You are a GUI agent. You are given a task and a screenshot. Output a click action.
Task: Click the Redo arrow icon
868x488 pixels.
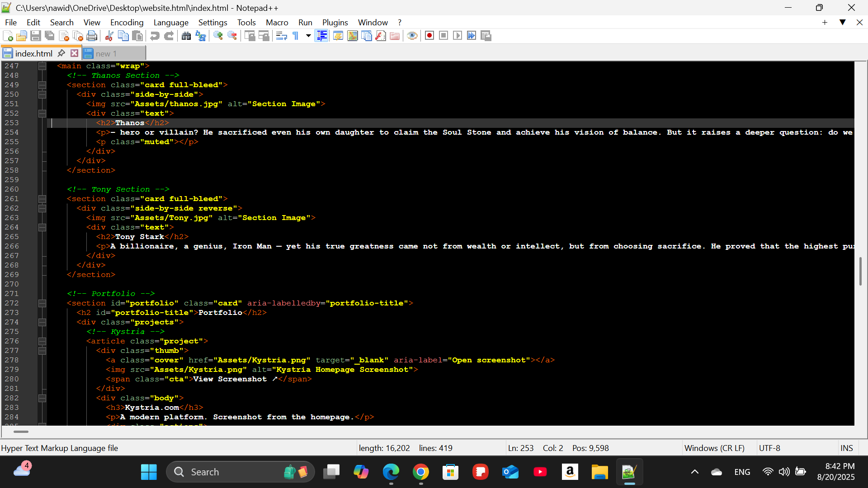(169, 36)
